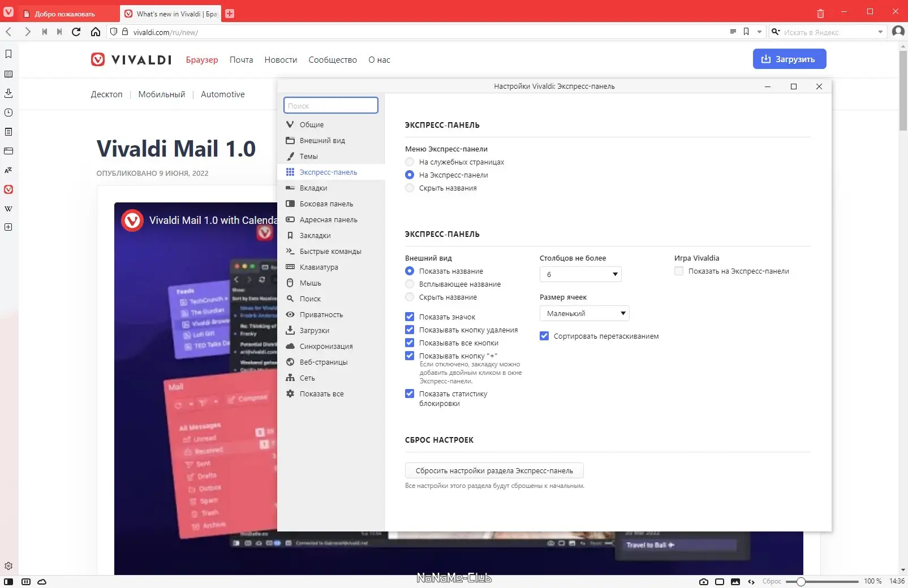908x588 pixels.
Task: Uncheck "Показать статистику блокировки" checkbox
Action: point(410,394)
